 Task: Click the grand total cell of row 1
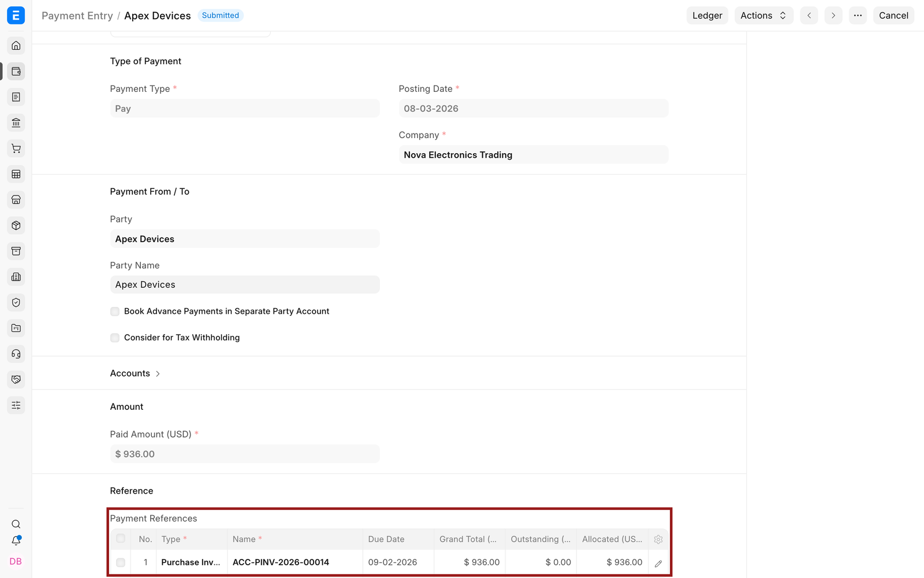coord(470,562)
